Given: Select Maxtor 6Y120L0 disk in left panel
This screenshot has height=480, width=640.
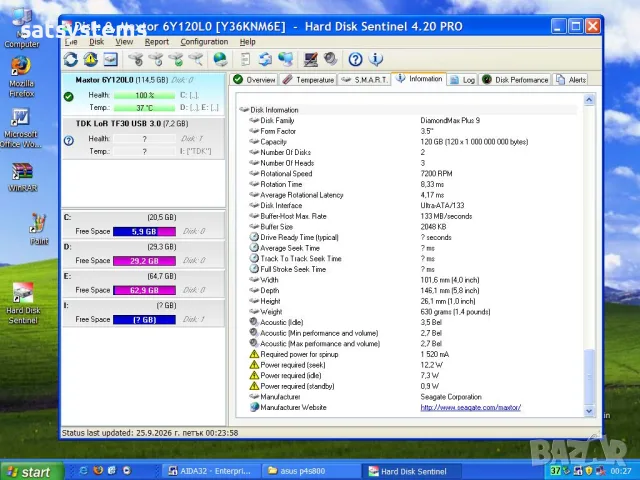Looking at the screenshot, I should [143, 95].
